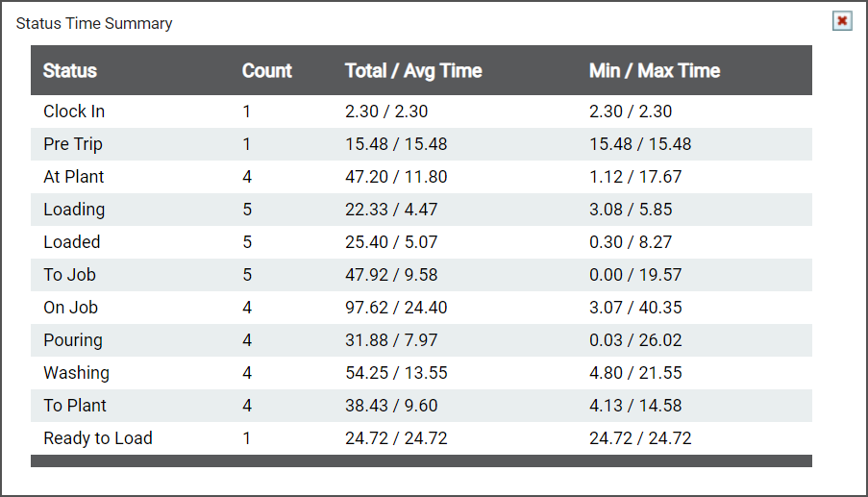Click the Status column header
Viewport: 868px width, 497px height.
pyautogui.click(x=70, y=71)
